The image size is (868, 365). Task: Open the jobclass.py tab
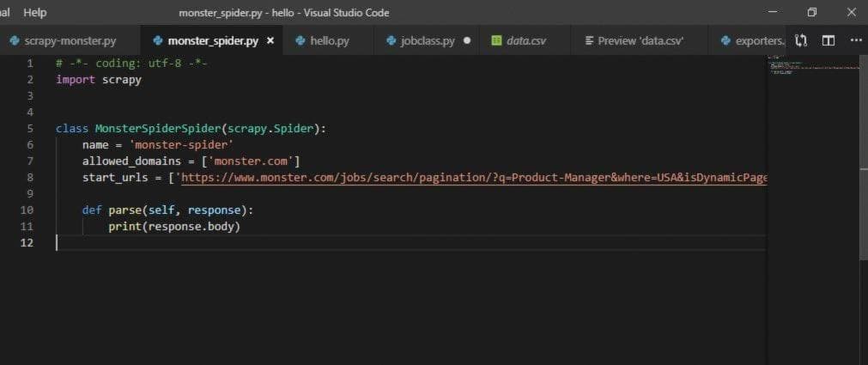(x=428, y=40)
